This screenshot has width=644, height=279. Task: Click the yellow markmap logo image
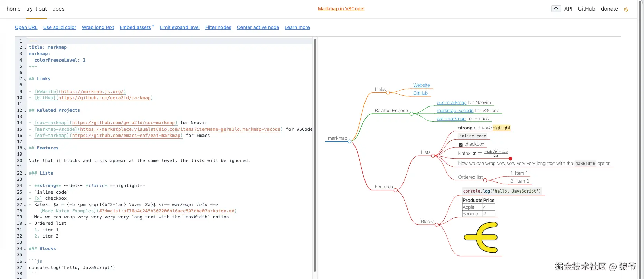[x=481, y=237]
